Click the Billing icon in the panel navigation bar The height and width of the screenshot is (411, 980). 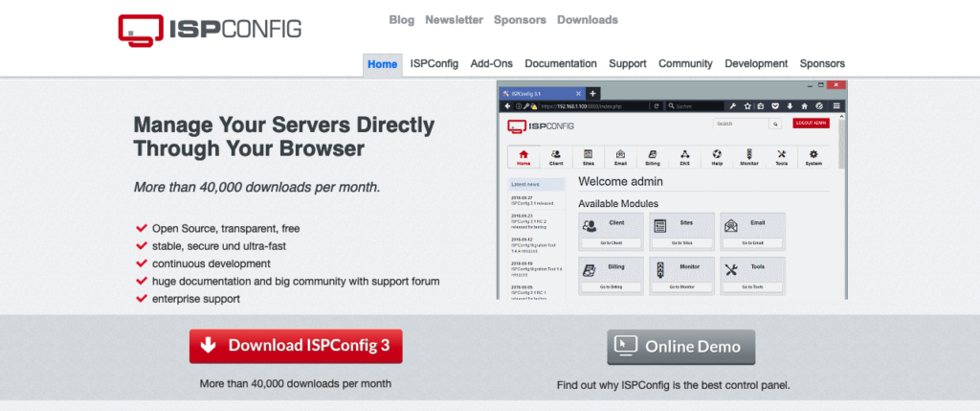(x=652, y=157)
